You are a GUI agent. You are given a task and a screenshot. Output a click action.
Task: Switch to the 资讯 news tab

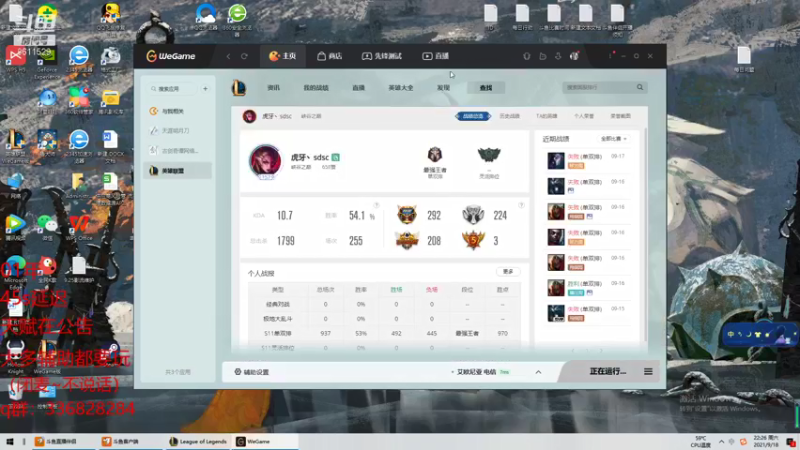[273, 88]
